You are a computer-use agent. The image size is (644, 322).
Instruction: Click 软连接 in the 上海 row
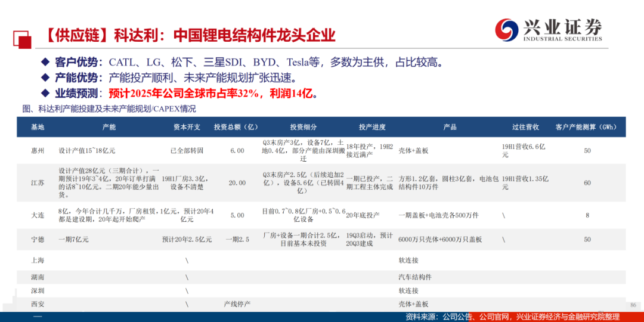click(x=408, y=260)
